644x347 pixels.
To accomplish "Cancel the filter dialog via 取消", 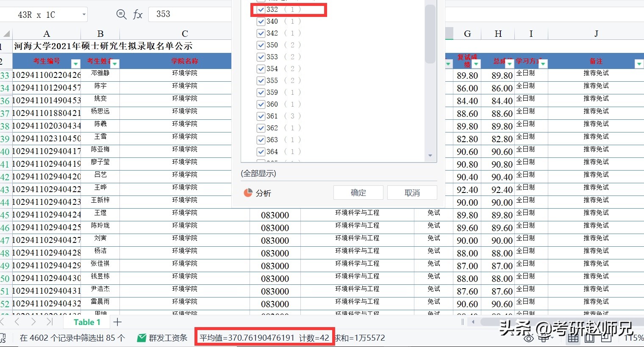I will pyautogui.click(x=411, y=193).
